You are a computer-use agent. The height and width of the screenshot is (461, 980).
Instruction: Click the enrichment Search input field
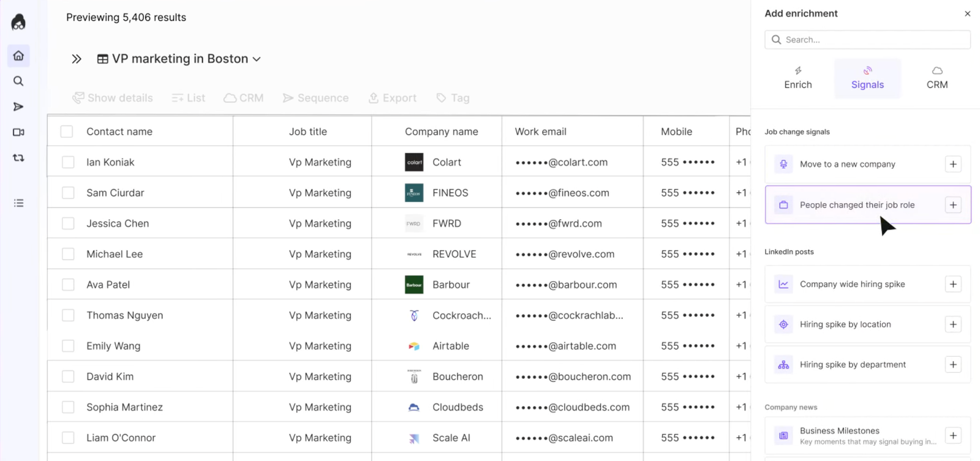point(873,40)
